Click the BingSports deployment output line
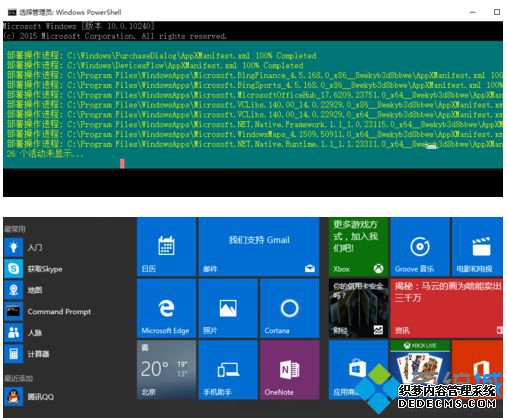The width and height of the screenshot is (507, 418). point(255,85)
